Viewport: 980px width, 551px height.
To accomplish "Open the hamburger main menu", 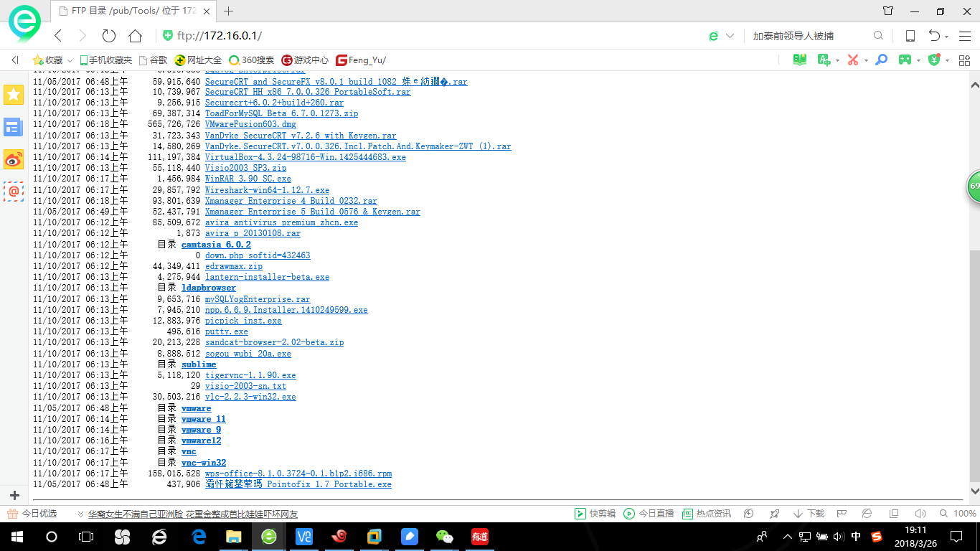I will pos(963,36).
